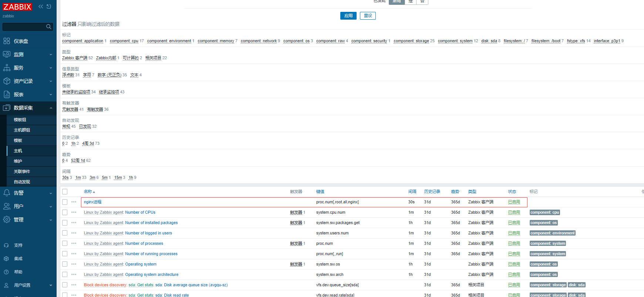
Task: Filter by component: cpu tag link
Action: (x=124, y=41)
